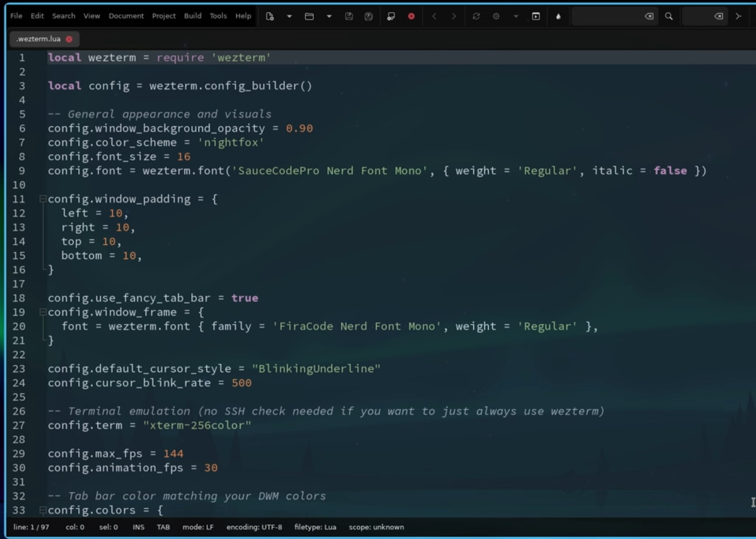Click 'mode: LF' in status bar
This screenshot has height=539, width=756.
(x=198, y=527)
